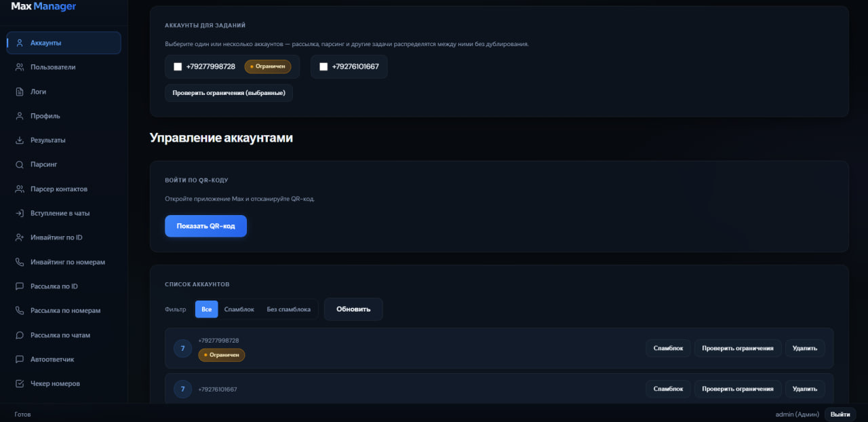868x422 pixels.
Task: Open Логи via its document icon
Action: coord(20,92)
